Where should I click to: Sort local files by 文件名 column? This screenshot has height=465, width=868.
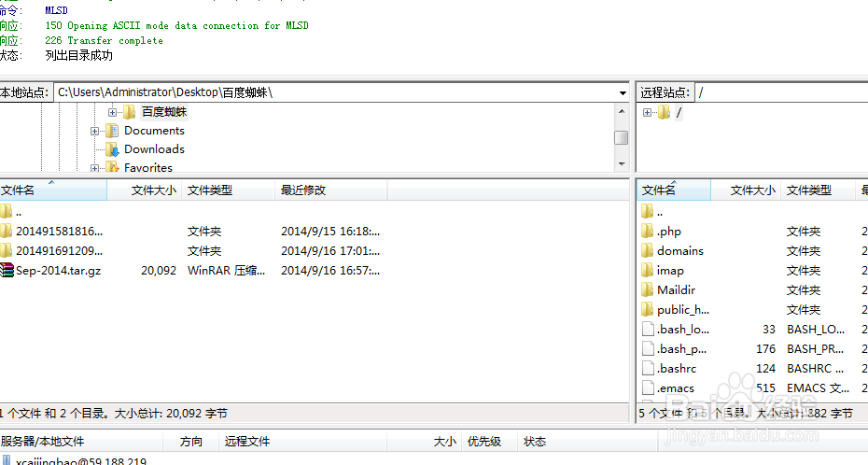[x=53, y=190]
